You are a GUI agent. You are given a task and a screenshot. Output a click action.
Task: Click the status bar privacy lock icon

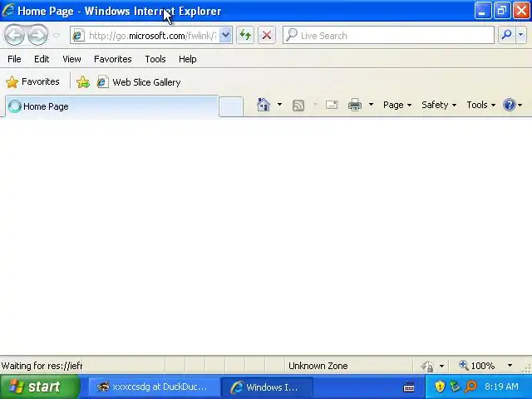[x=427, y=366]
